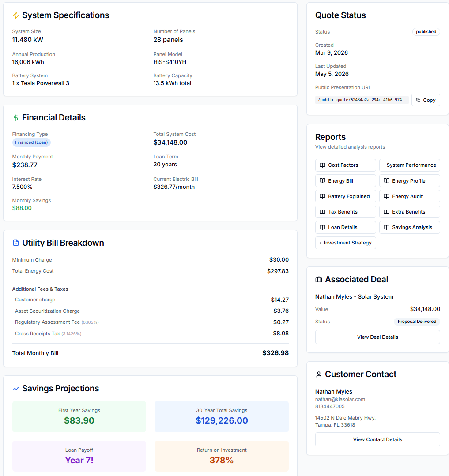Click the Last Updated date May 5, 2026
This screenshot has height=476, width=449.
point(332,74)
